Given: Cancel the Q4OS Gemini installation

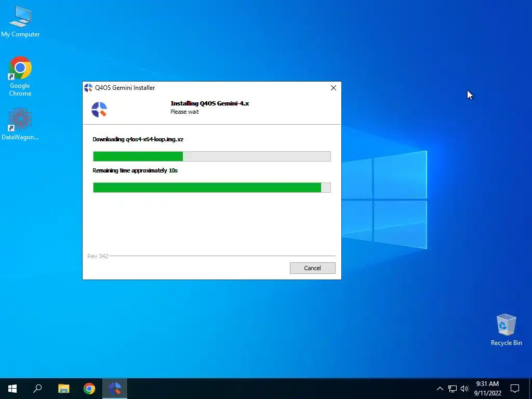Looking at the screenshot, I should coord(312,268).
